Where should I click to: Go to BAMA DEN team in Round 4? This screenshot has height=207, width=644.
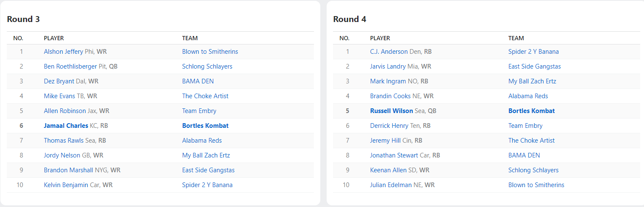pyautogui.click(x=524, y=155)
